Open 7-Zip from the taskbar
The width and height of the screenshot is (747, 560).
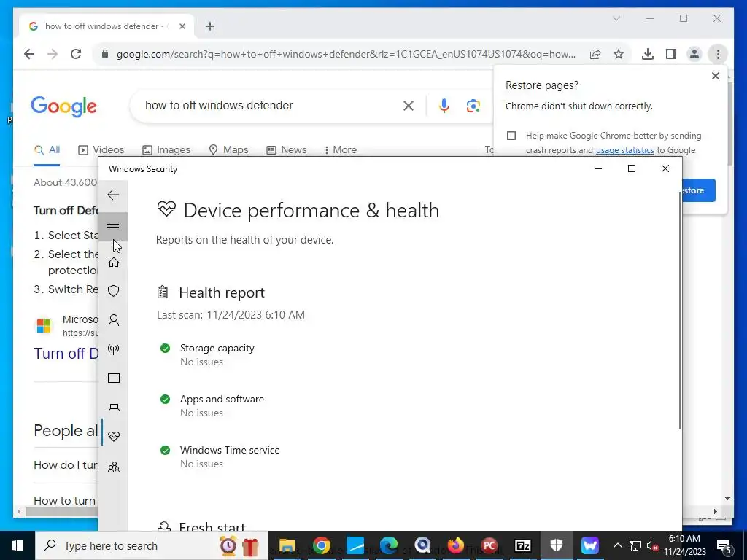(522, 545)
